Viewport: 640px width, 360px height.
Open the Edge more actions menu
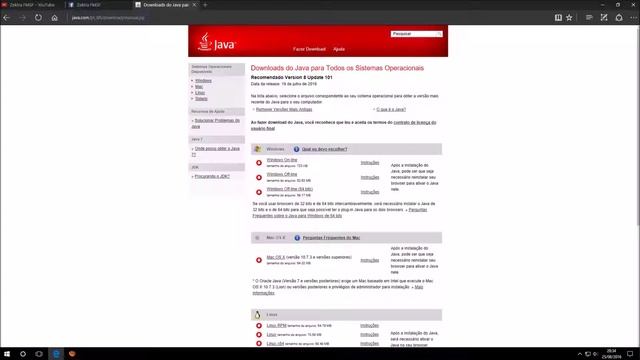point(633,18)
